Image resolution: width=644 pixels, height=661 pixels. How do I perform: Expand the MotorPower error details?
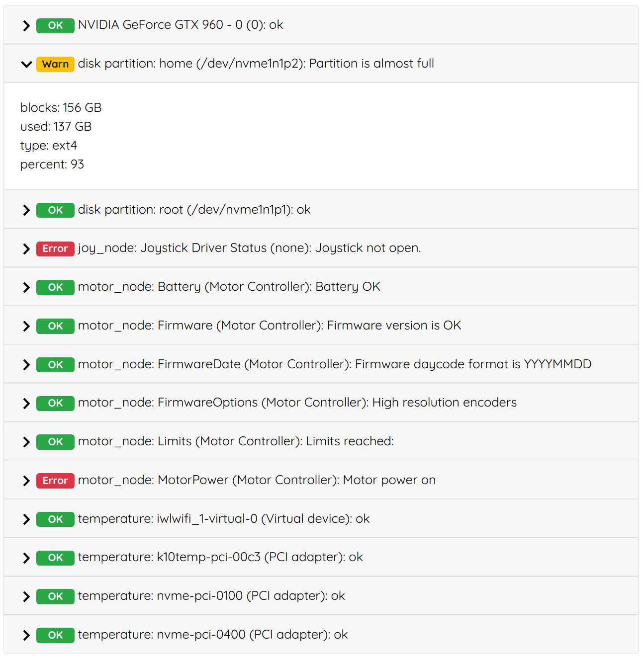26,480
